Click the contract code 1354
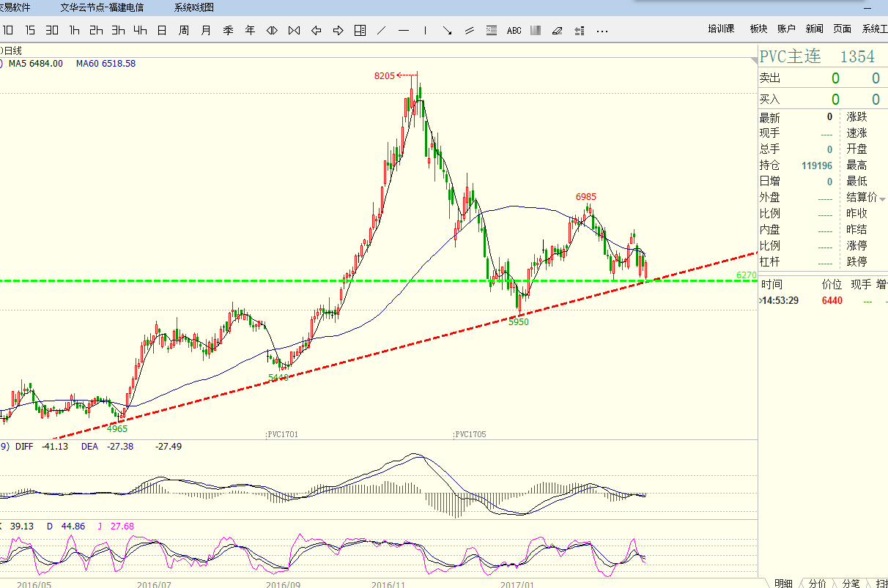Image resolution: width=888 pixels, height=588 pixels. tap(857, 56)
